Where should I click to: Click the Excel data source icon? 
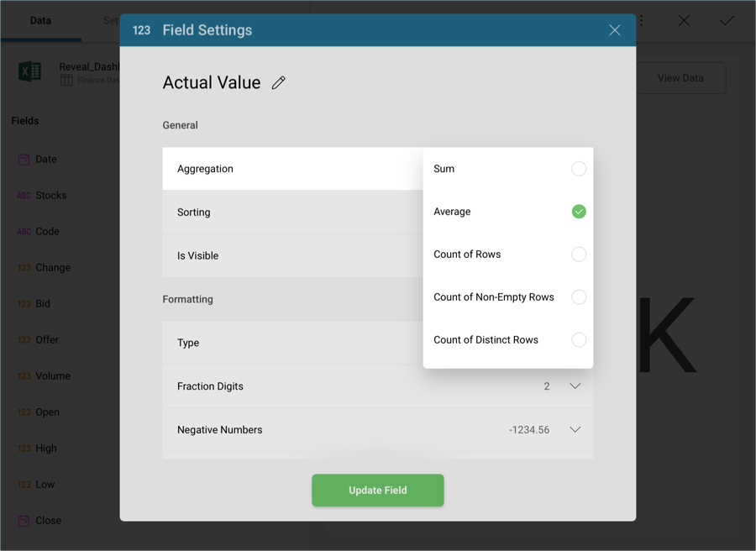pyautogui.click(x=30, y=72)
